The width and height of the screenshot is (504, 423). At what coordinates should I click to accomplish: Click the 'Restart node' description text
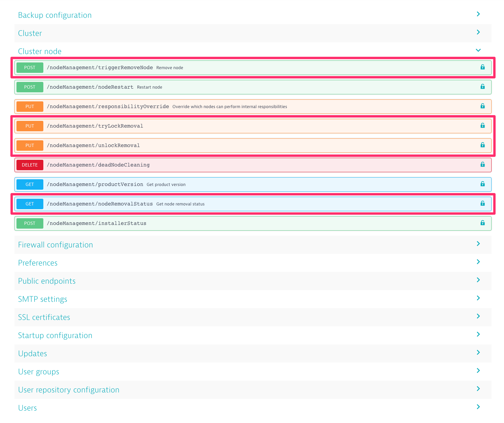click(150, 87)
